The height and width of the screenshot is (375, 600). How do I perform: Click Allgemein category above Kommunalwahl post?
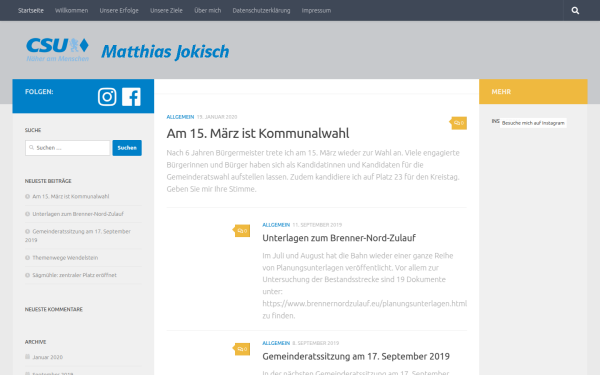click(x=180, y=117)
